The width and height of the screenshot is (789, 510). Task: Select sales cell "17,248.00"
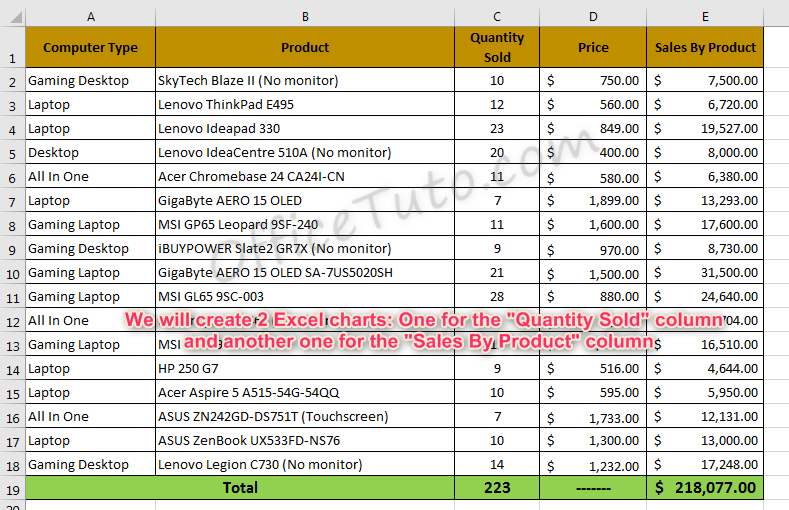[x=705, y=464]
